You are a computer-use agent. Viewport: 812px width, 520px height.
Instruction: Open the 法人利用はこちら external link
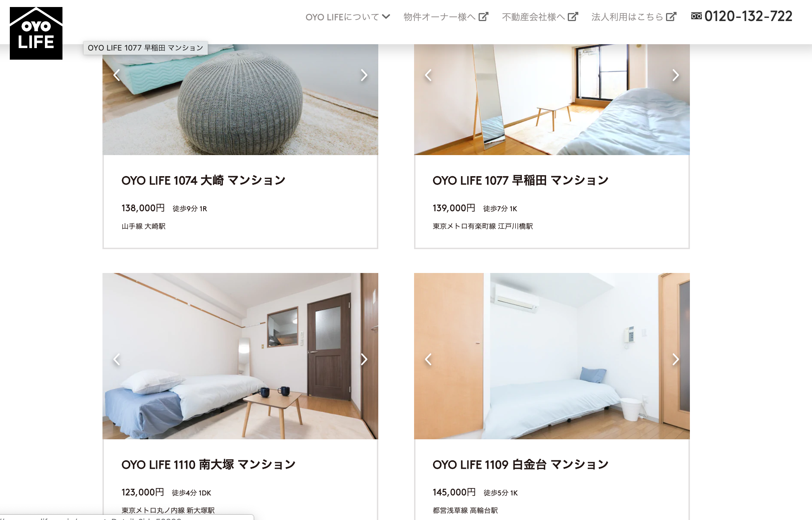click(x=634, y=17)
